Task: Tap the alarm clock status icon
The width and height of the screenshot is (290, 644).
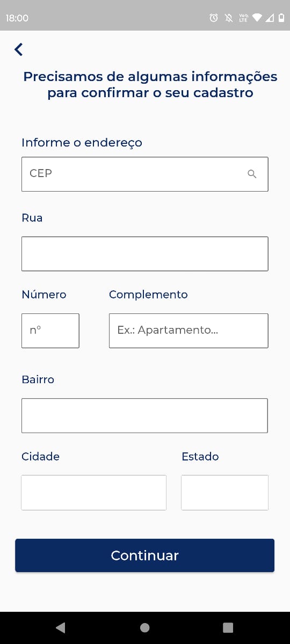Action: pyautogui.click(x=214, y=18)
